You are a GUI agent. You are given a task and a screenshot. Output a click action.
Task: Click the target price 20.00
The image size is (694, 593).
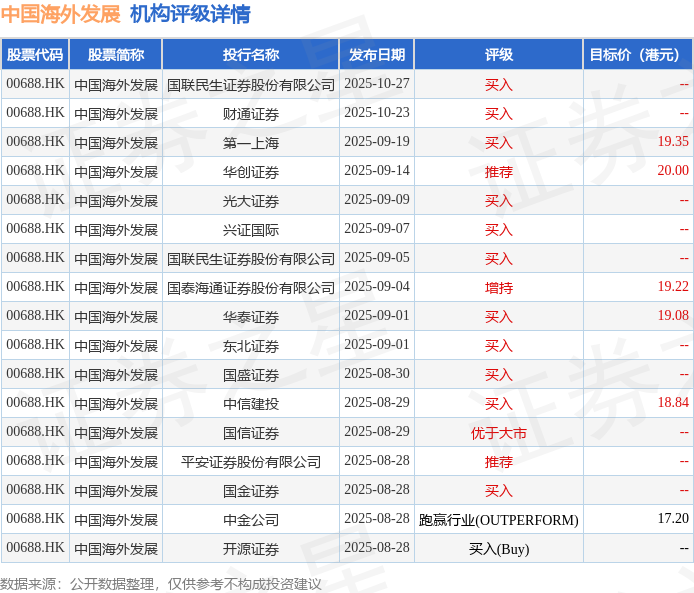673,170
